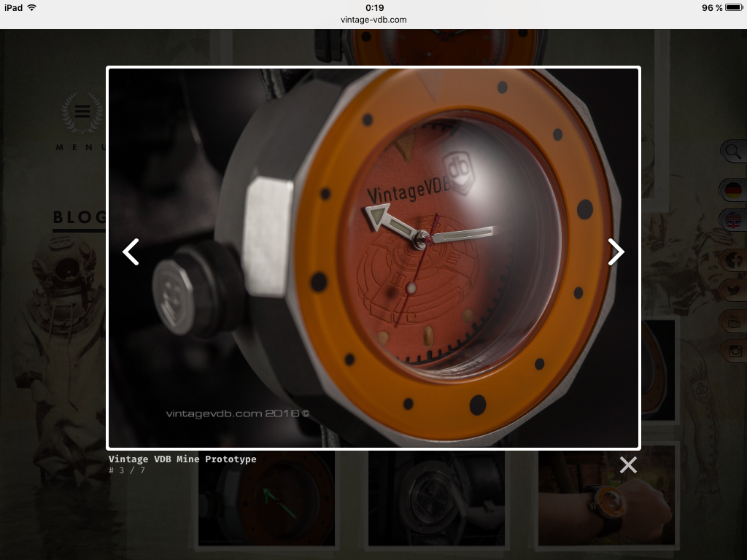Advance to the next lightbox image
This screenshot has width=747, height=560.
tap(616, 252)
